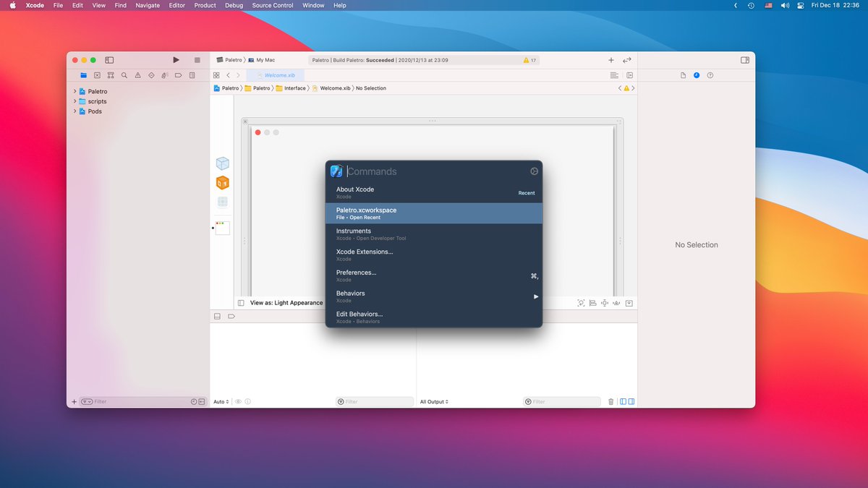Select Instruments command

[x=434, y=234]
